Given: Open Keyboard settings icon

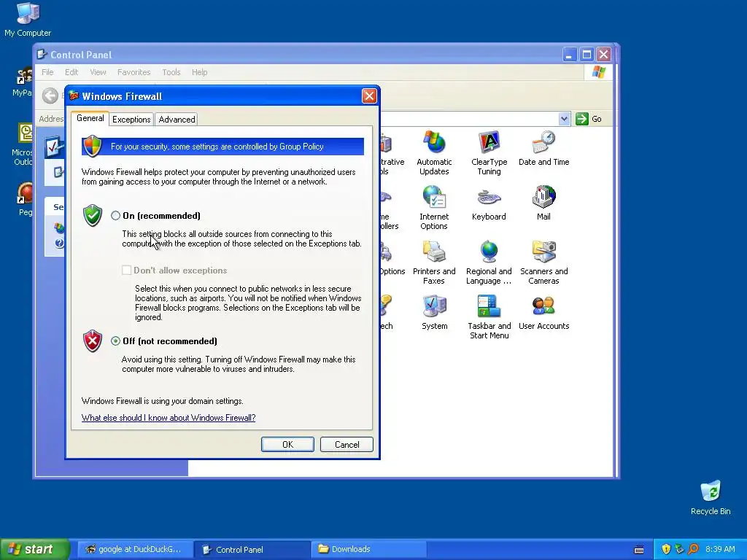Looking at the screenshot, I should (x=489, y=203).
